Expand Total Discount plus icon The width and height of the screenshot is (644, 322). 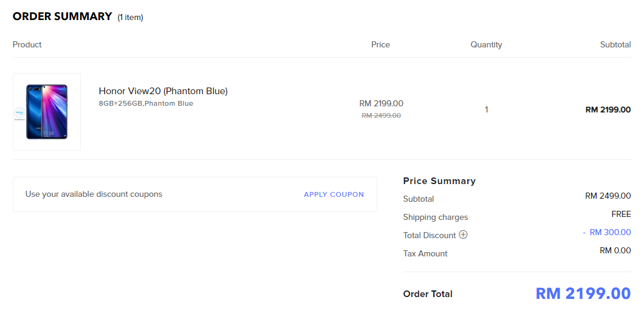[x=463, y=235]
